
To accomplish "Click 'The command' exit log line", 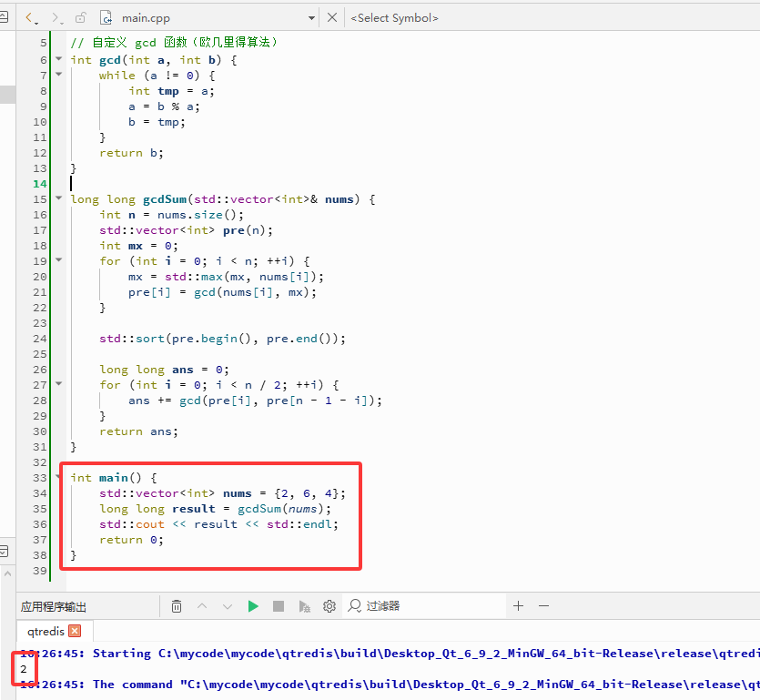I will 388,685.
